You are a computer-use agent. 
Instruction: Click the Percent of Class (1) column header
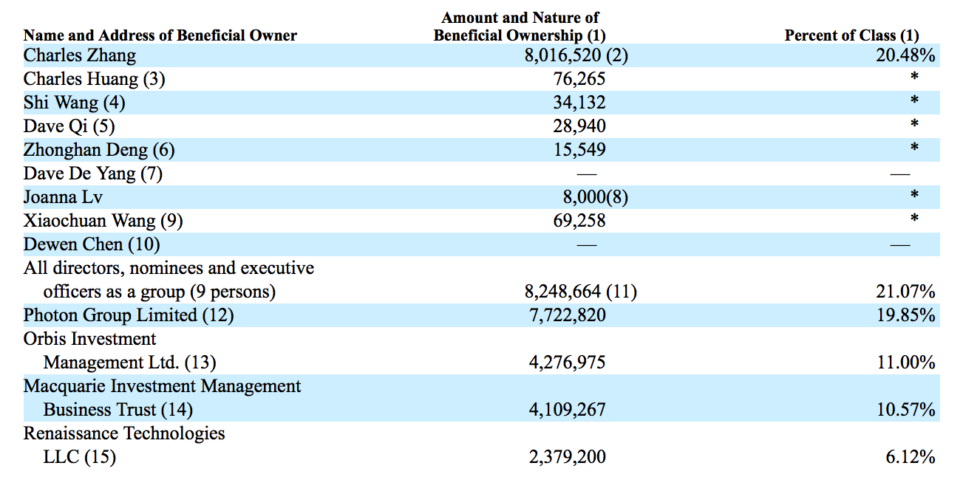(x=852, y=35)
